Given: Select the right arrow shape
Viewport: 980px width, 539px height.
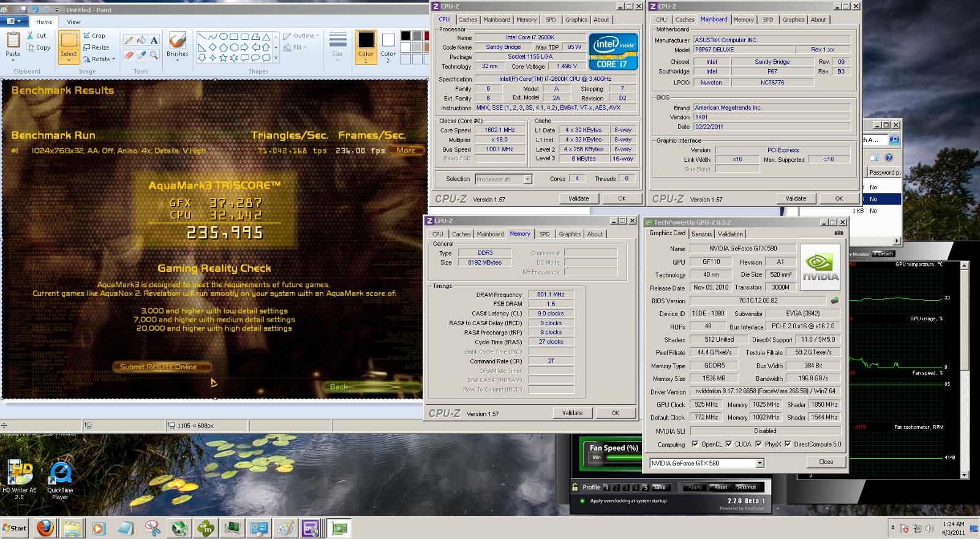Looking at the screenshot, I should (x=244, y=47).
